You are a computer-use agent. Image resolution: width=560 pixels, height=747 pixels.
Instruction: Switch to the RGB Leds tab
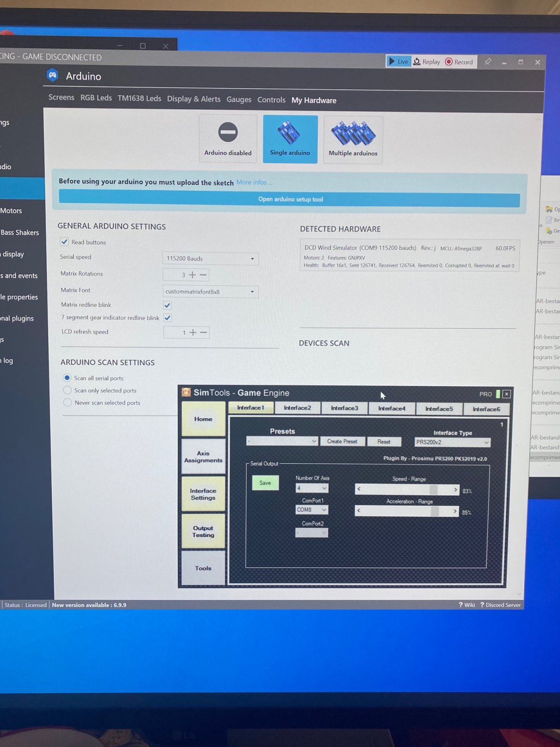tap(96, 98)
